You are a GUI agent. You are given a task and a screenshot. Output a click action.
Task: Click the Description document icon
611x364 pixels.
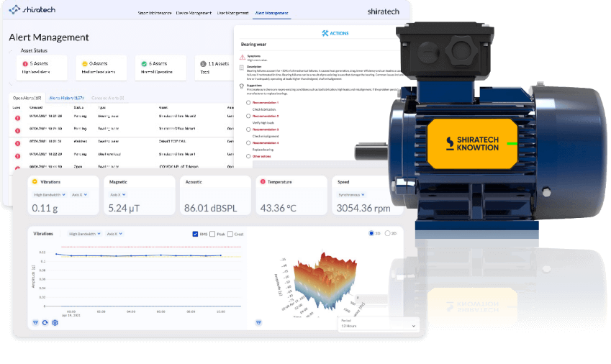[242, 68]
